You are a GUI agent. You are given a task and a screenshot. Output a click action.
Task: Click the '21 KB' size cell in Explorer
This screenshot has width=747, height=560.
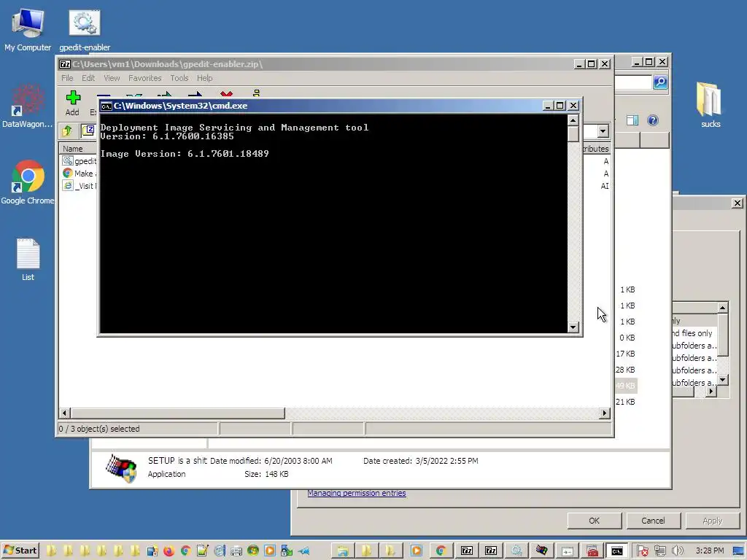pos(625,402)
